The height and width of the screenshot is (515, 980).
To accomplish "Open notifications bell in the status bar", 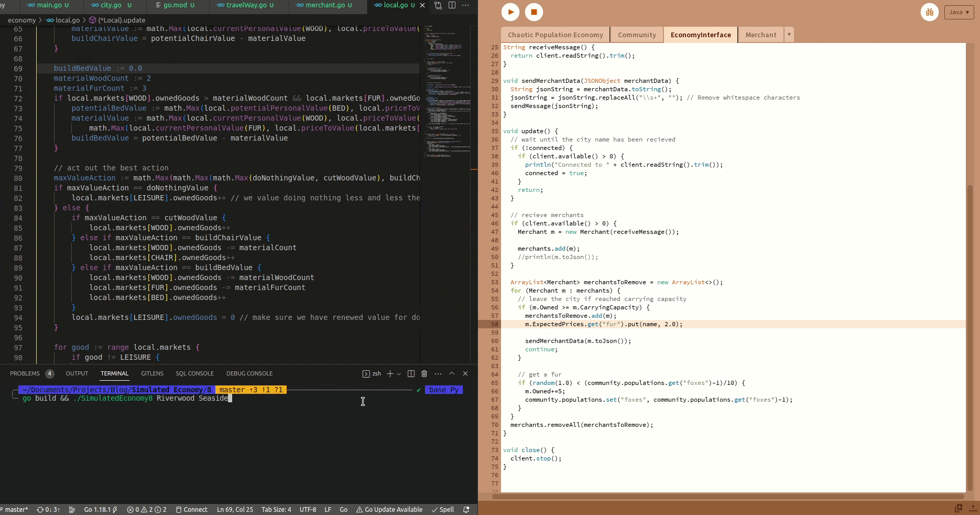I will tap(466, 509).
